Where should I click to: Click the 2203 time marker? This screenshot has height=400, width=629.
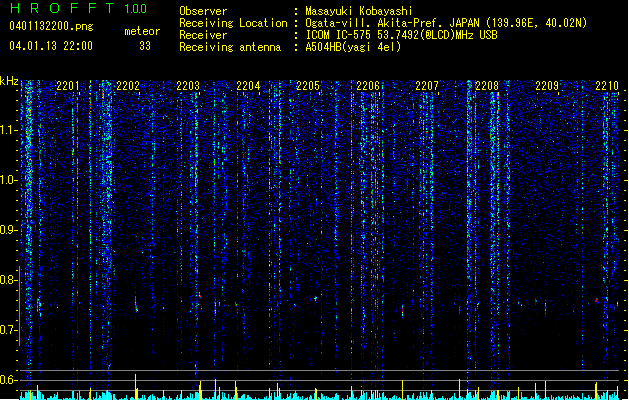[188, 85]
